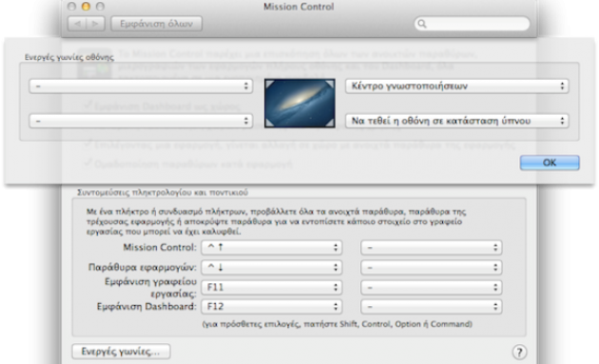Open Παράθυρα εφαρμογών keyboard shortcut dropdown
The width and height of the screenshot is (599, 364).
pyautogui.click(x=272, y=267)
